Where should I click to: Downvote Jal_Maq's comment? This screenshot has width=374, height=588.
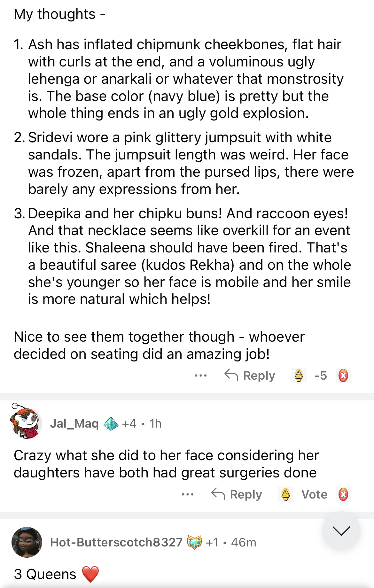coord(343,494)
